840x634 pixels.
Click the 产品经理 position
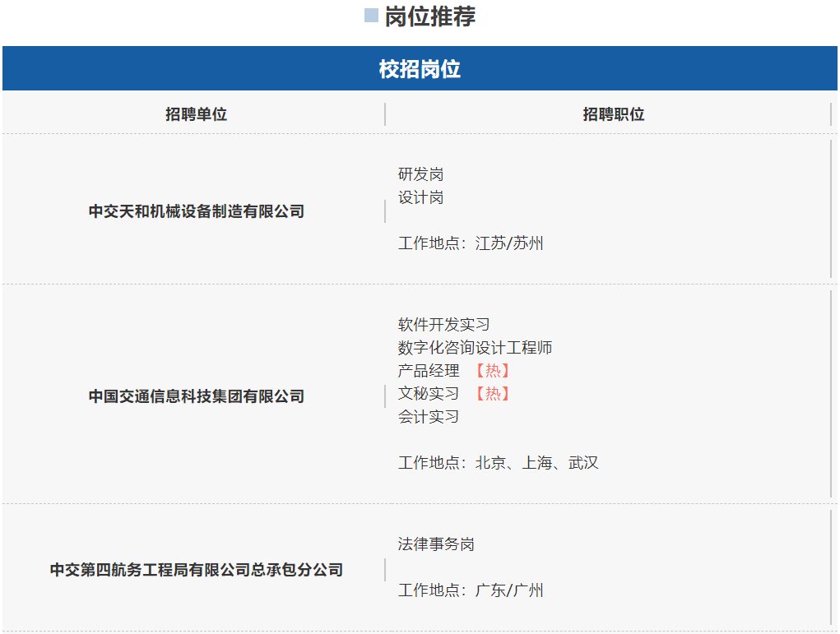click(428, 371)
